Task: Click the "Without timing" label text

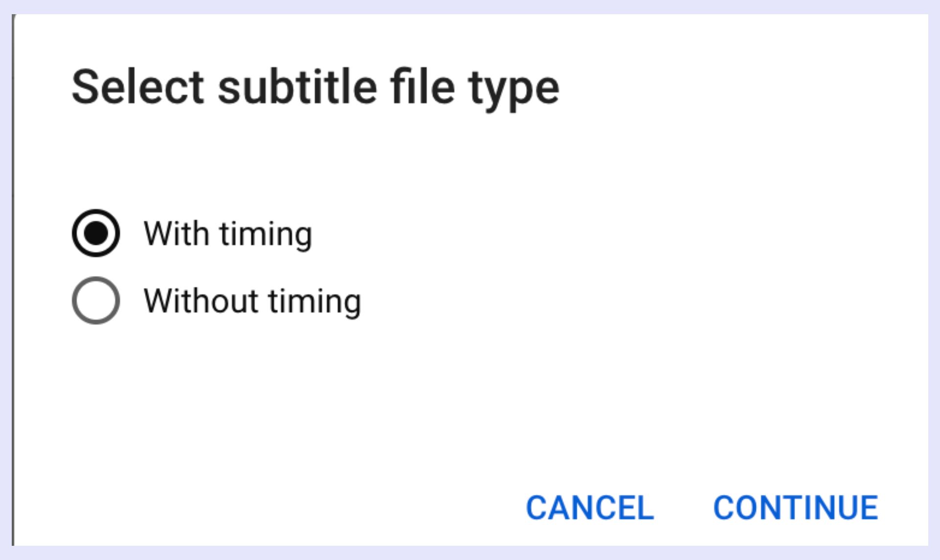Action: click(x=252, y=301)
